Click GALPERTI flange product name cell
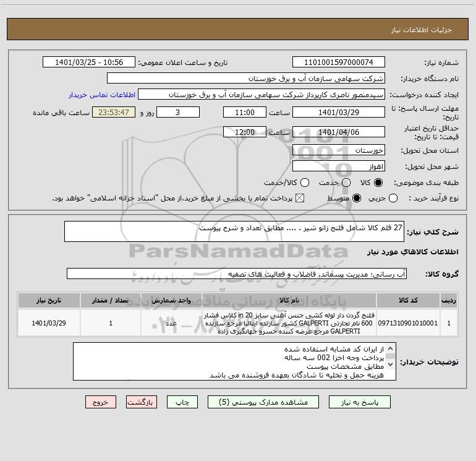 click(289, 323)
